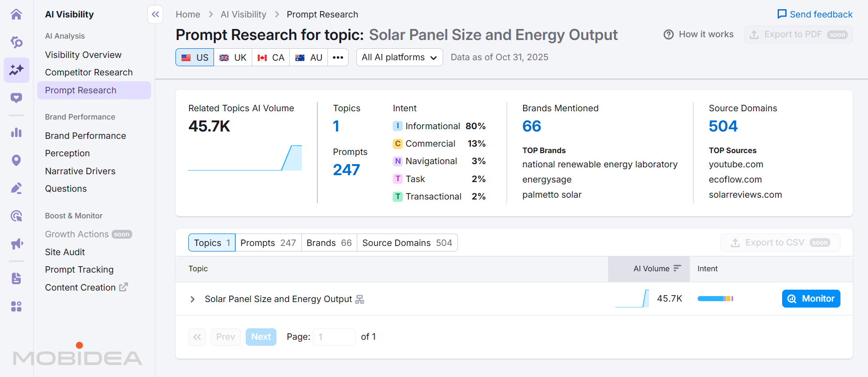Screen dimensions: 868x377
Task: Open the radar cursor icon in left rail
Action: 17,216
